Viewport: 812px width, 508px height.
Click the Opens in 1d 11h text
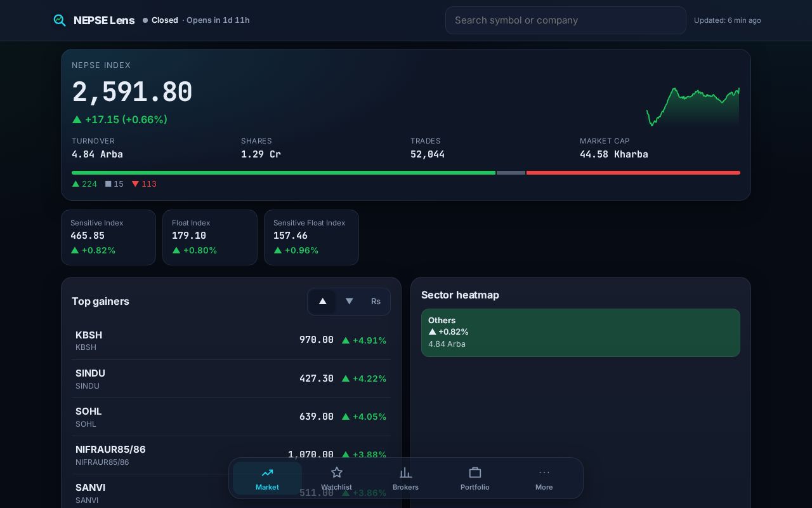point(218,20)
